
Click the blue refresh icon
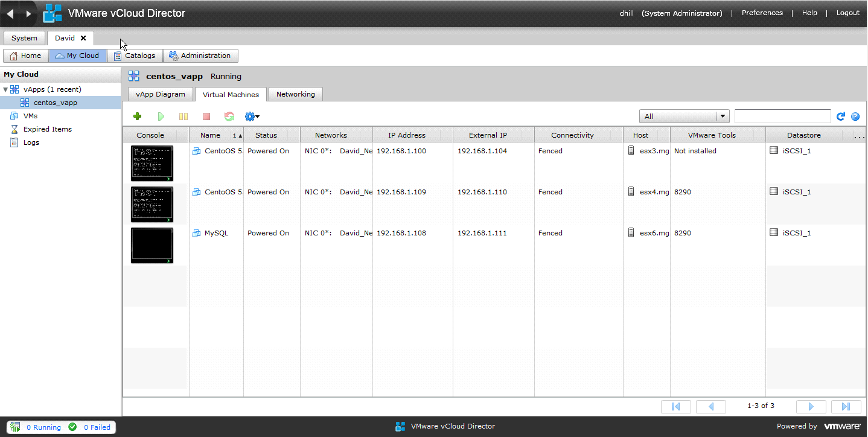coord(841,116)
